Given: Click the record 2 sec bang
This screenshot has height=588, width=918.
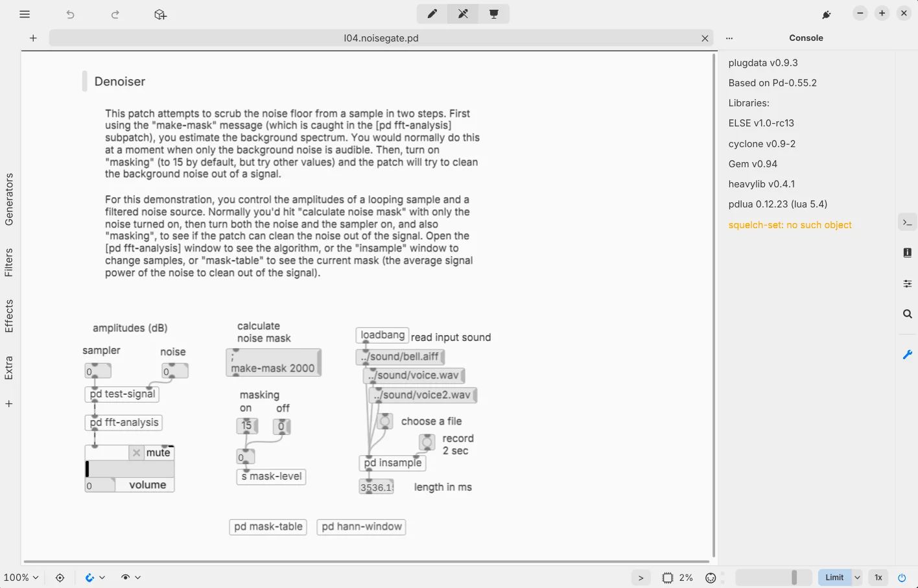Looking at the screenshot, I should pyautogui.click(x=427, y=443).
